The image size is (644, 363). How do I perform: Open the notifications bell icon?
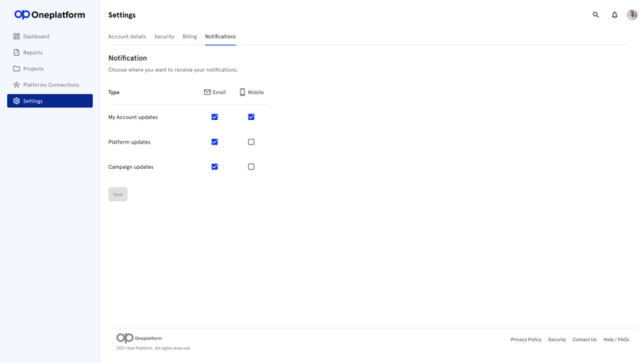(615, 15)
